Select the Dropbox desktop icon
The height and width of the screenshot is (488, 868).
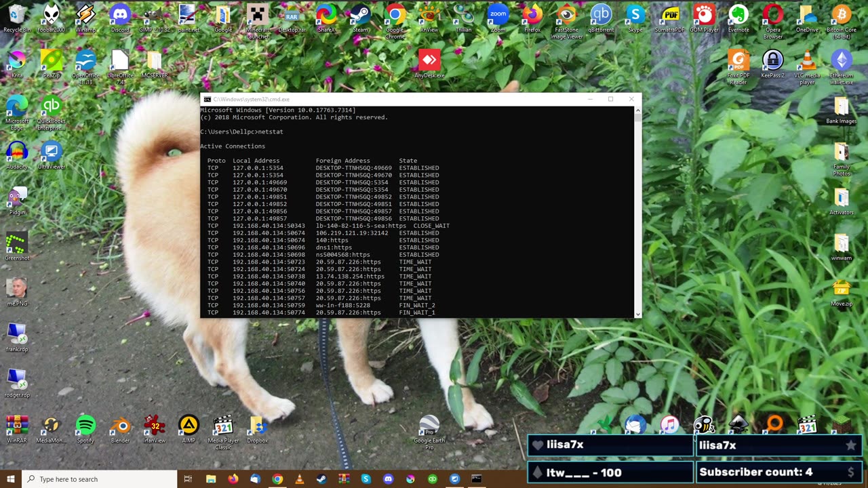tap(257, 429)
